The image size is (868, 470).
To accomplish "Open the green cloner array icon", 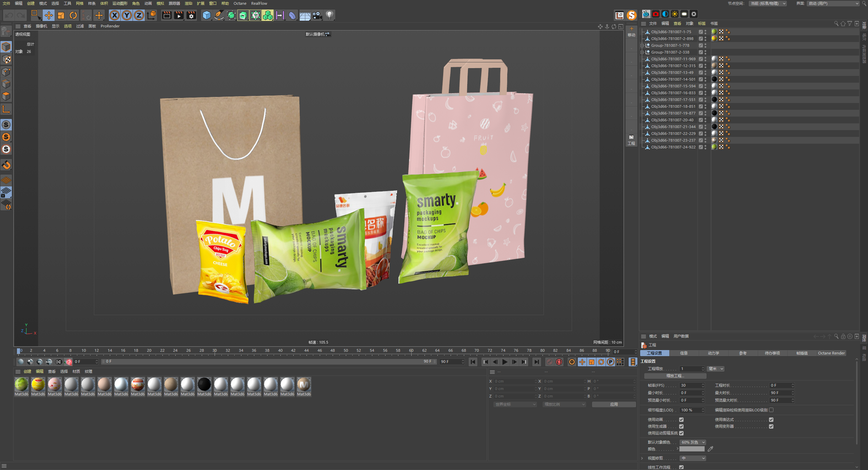I will coord(268,15).
